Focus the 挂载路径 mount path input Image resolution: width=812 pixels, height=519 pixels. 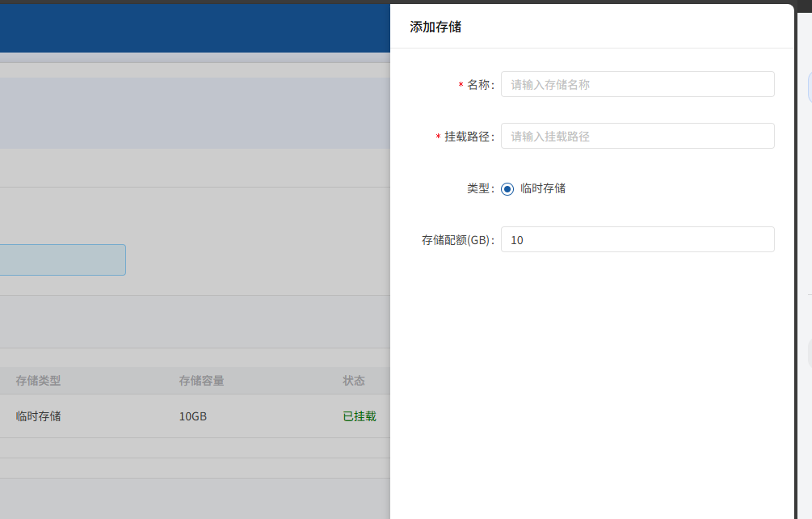pos(637,136)
